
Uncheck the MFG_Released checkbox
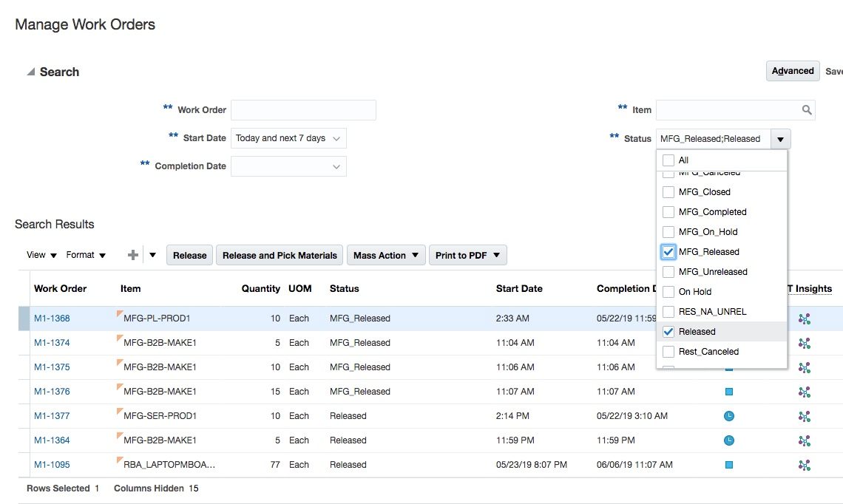[668, 251]
